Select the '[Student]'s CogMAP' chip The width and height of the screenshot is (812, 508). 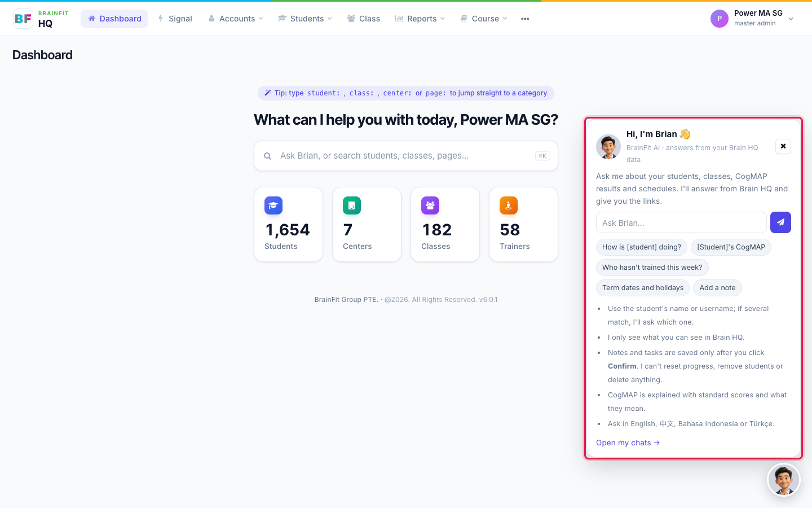[x=731, y=247]
